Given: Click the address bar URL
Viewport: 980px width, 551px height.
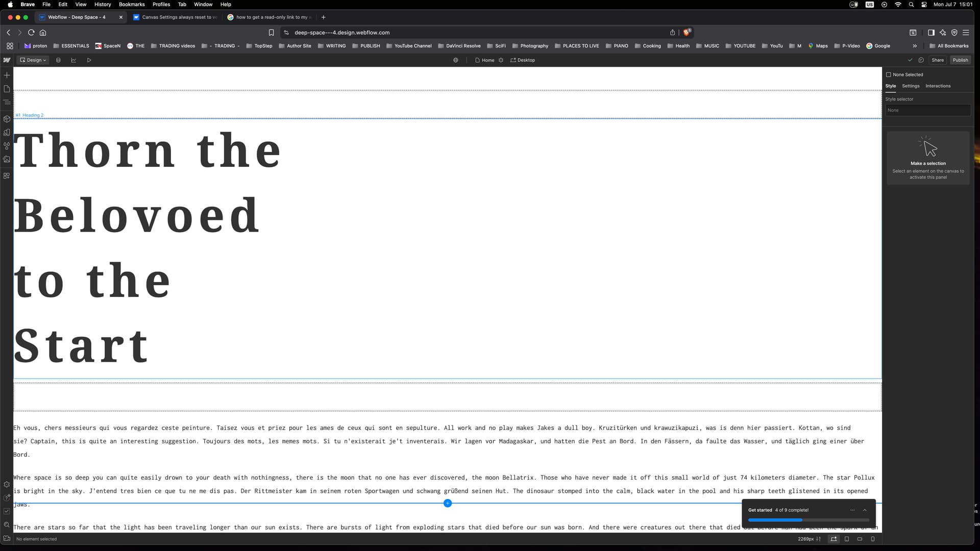Looking at the screenshot, I should tap(342, 32).
